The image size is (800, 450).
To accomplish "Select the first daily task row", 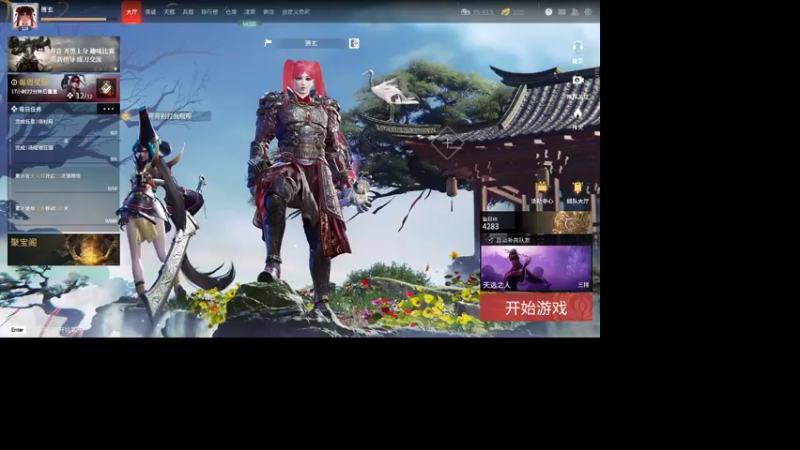I will (x=64, y=127).
